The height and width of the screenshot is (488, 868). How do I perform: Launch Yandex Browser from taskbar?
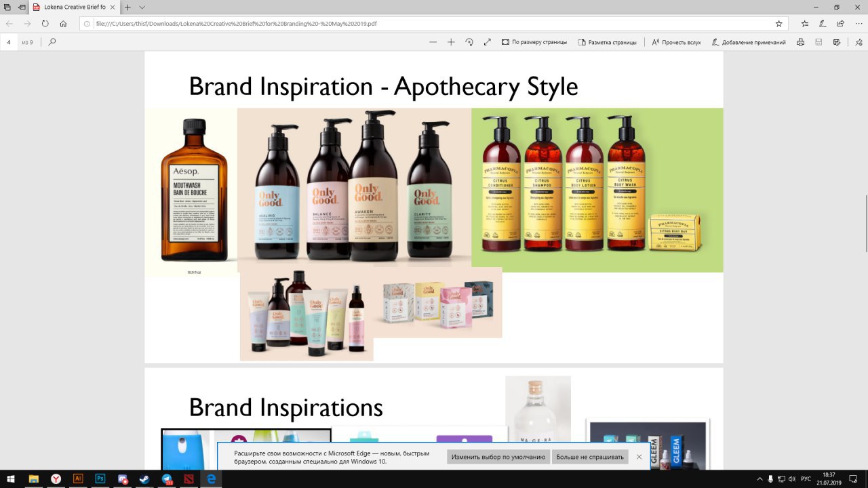[56, 479]
